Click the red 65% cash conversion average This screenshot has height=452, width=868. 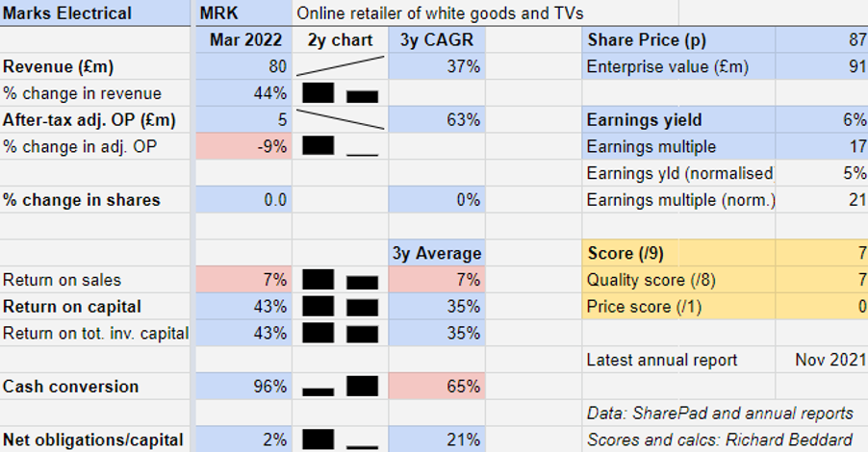(437, 387)
